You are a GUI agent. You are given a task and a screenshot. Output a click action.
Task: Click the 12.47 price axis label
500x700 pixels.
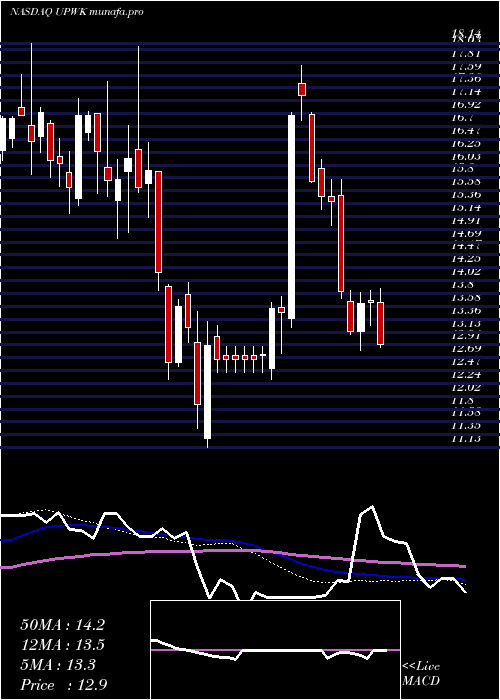(x=466, y=362)
